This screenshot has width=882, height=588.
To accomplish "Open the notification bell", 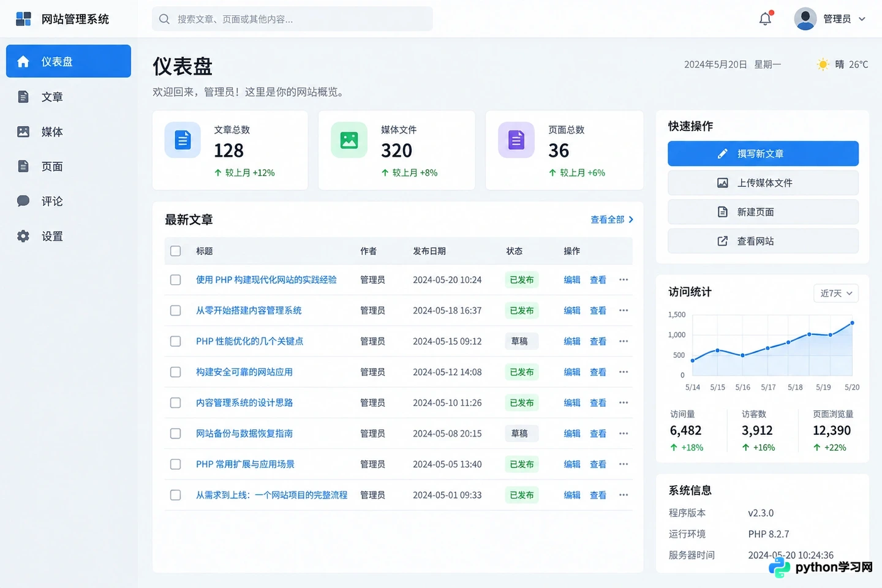I will tap(766, 19).
